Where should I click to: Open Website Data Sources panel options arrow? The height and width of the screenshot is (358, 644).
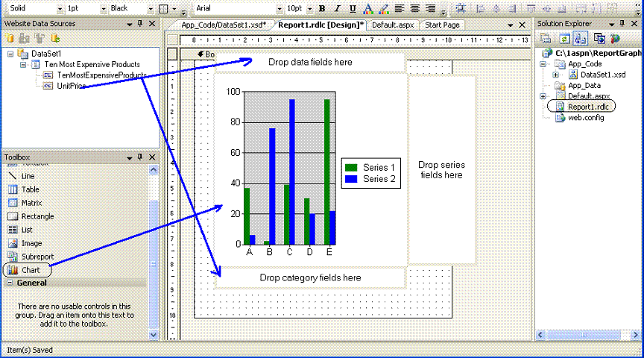click(130, 25)
